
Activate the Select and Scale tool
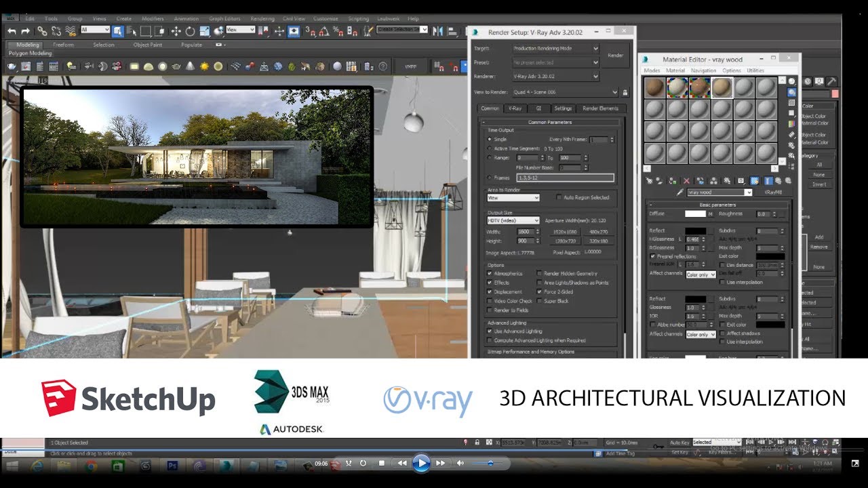point(204,30)
